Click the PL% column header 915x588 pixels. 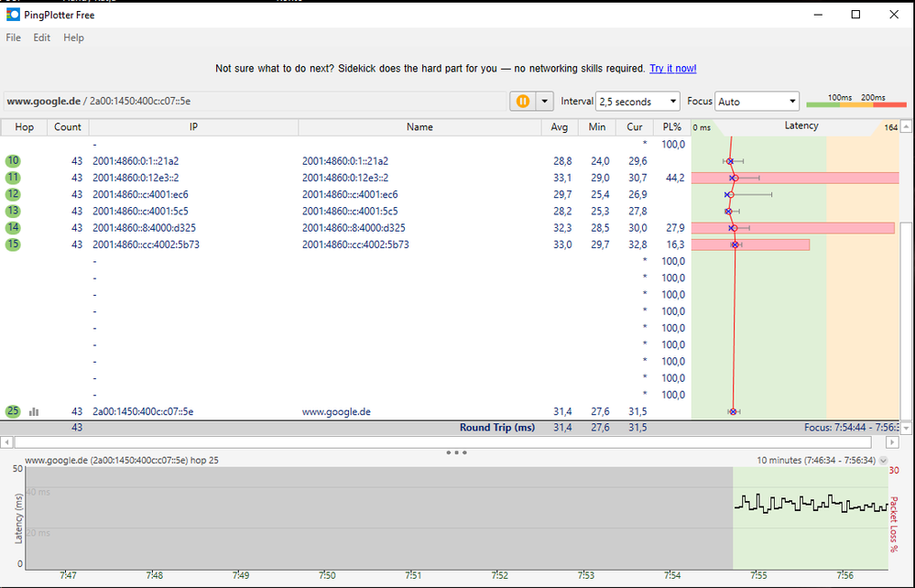(671, 126)
